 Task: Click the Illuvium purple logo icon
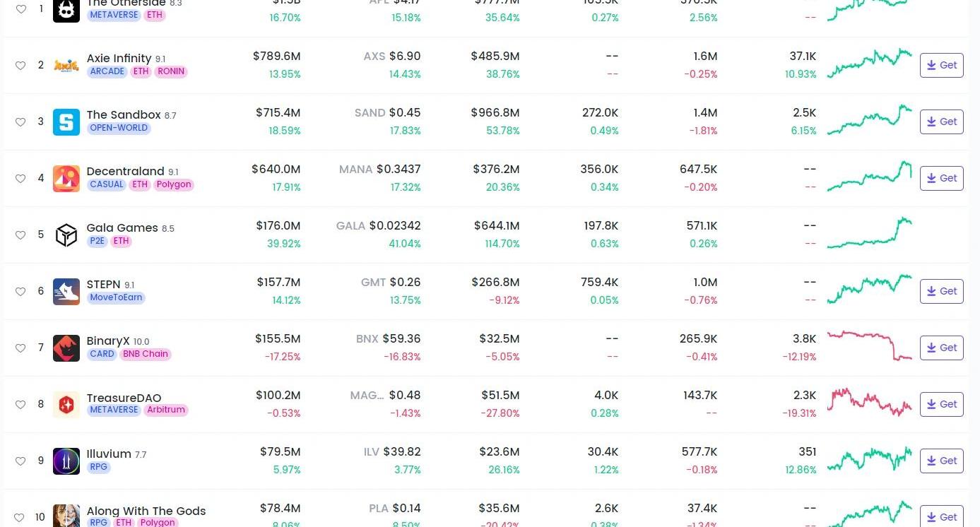66,461
